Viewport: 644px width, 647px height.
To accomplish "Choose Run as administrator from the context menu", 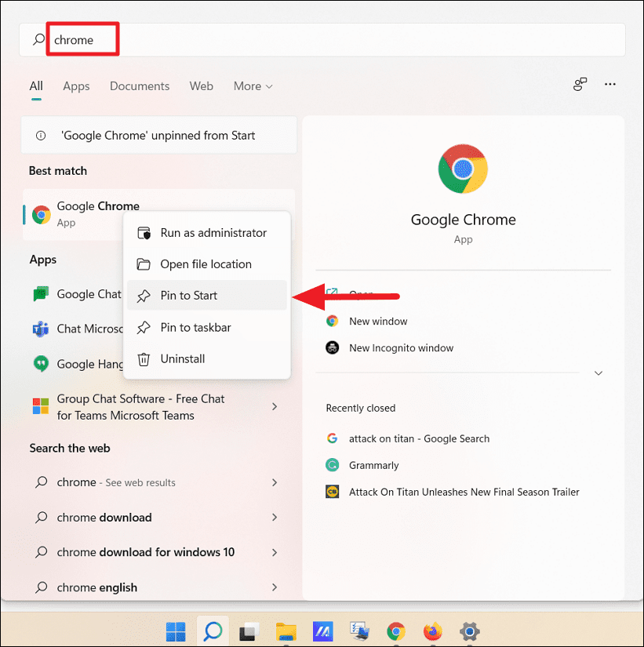I will (x=207, y=233).
